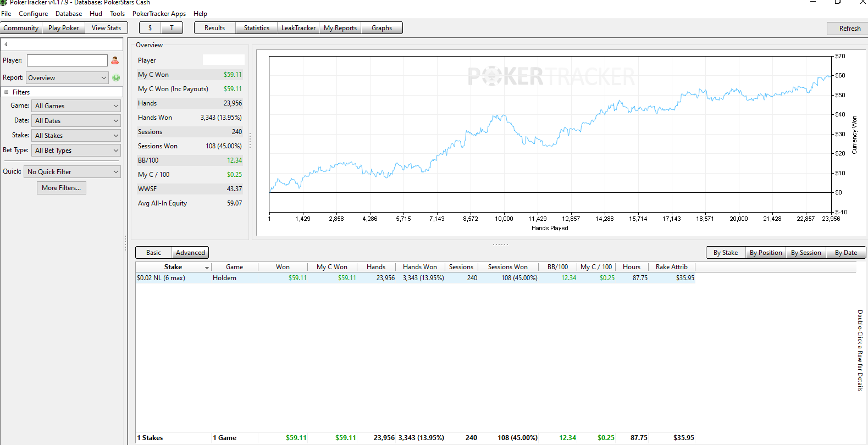The width and height of the screenshot is (868, 445).
Task: Sort table by the Hands Won column header
Action: 420,267
